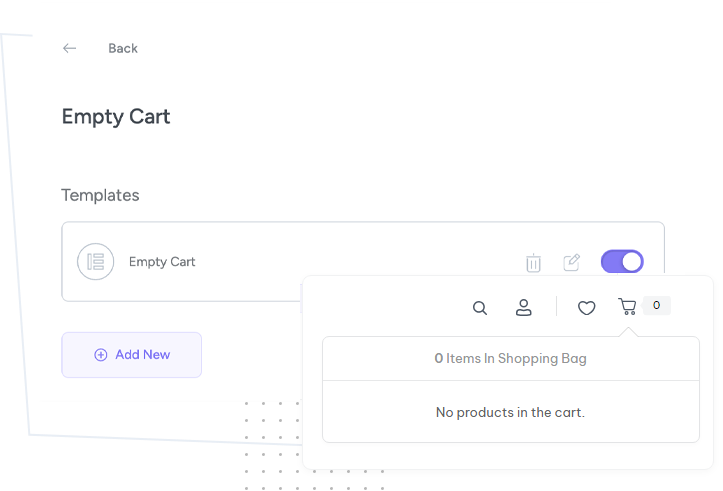Click the back arrow icon
The width and height of the screenshot is (723, 491).
click(x=69, y=48)
